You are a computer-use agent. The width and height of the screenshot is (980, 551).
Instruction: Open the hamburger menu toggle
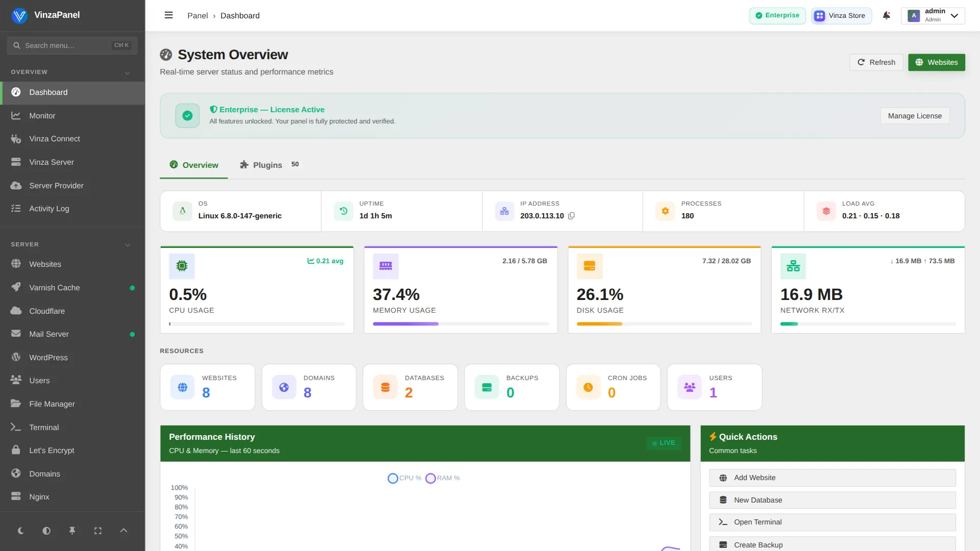[168, 15]
